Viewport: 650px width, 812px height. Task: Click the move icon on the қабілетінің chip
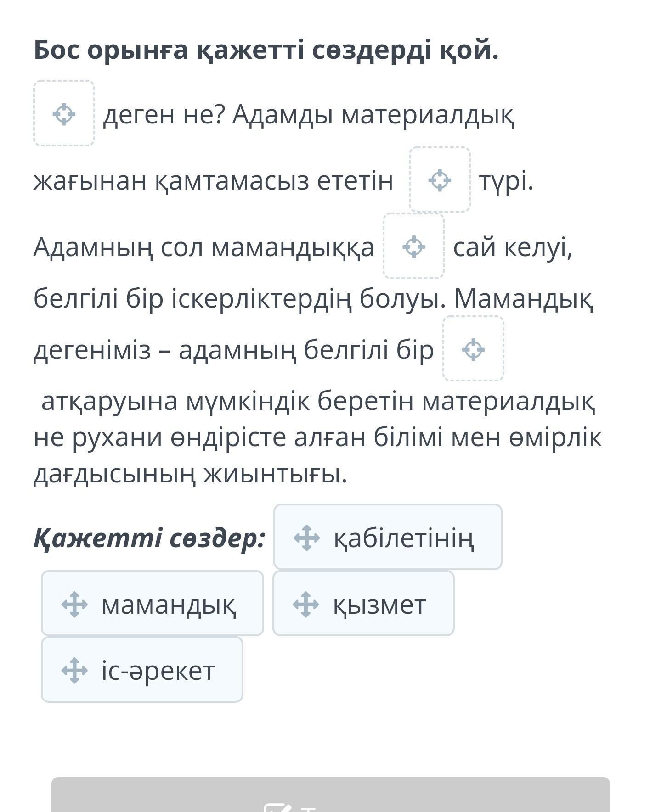pos(307,538)
